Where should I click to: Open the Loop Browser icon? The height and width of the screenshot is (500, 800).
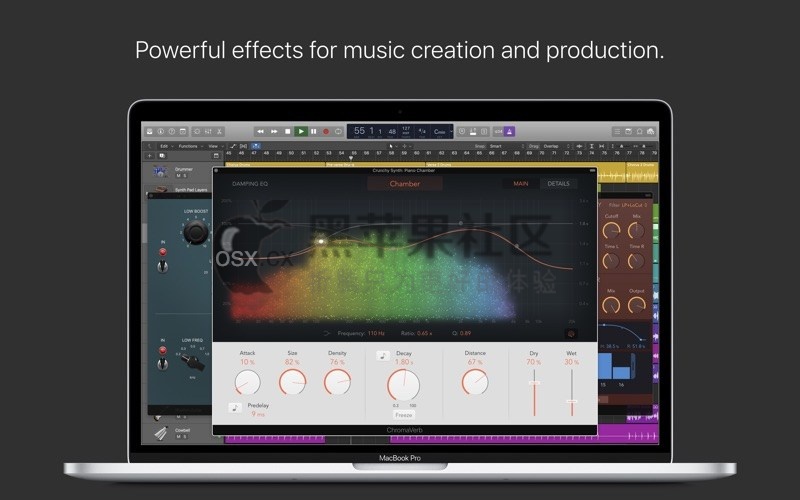(x=639, y=131)
